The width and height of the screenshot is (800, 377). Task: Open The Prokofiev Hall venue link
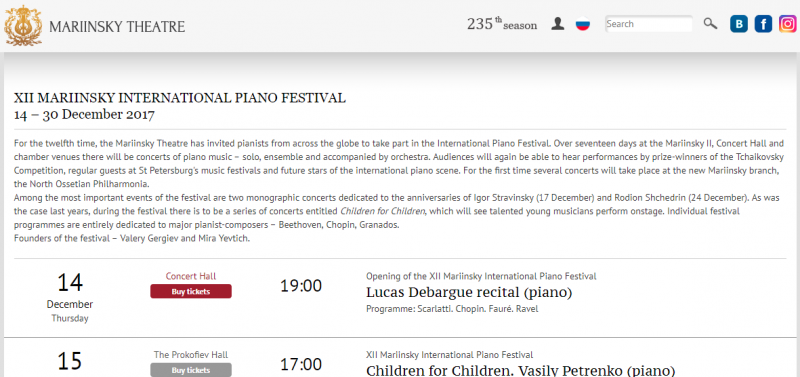click(x=191, y=355)
